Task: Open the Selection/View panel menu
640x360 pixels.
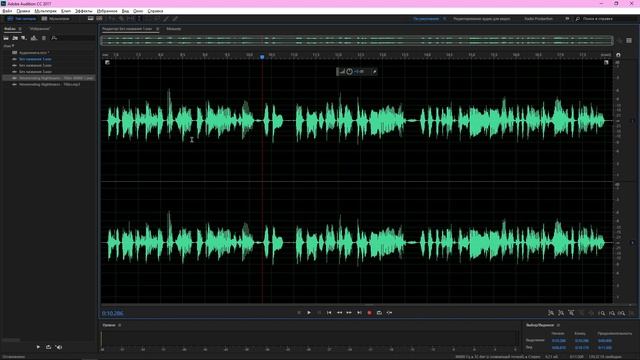Action: click(x=558, y=325)
